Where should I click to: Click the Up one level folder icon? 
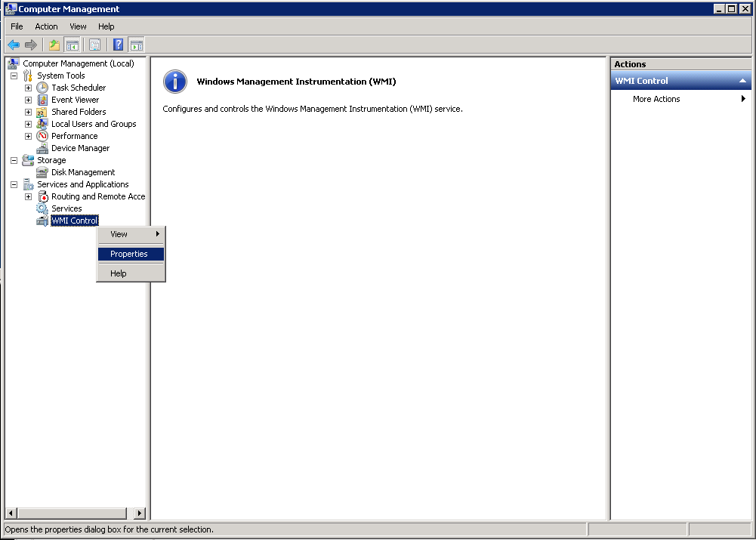click(x=54, y=45)
